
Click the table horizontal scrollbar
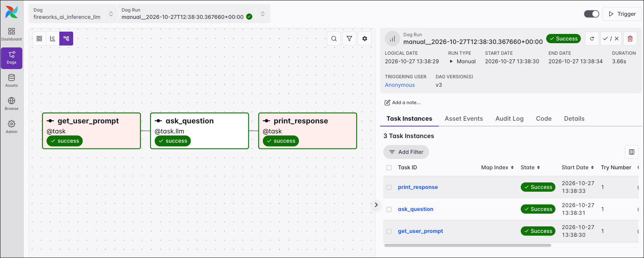[468, 245]
